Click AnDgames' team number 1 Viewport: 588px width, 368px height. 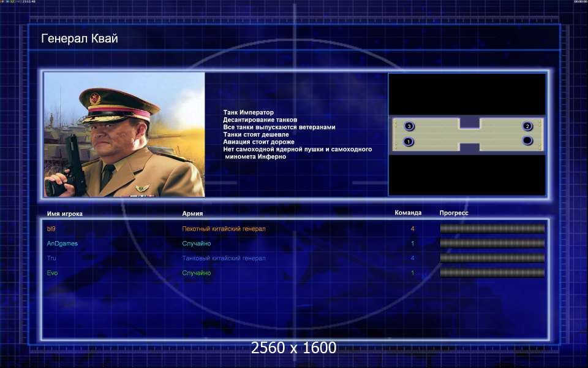pos(412,243)
